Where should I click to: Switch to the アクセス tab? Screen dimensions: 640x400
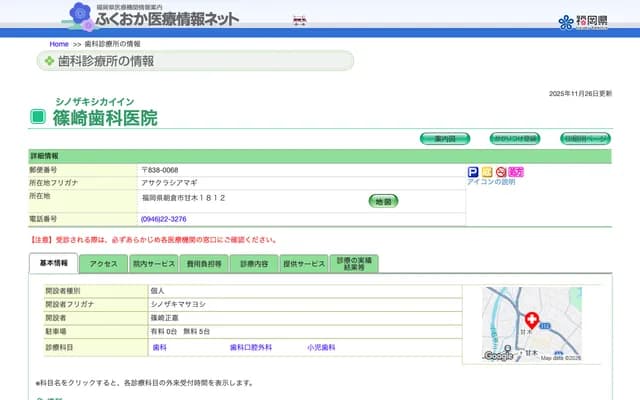(103, 264)
